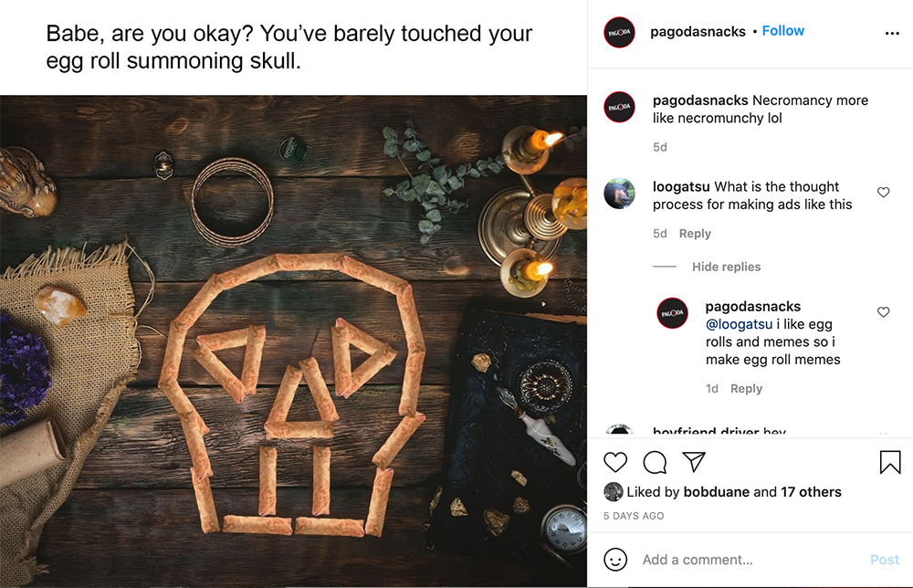
Task: Open the three-dot more options menu
Action: click(x=892, y=33)
